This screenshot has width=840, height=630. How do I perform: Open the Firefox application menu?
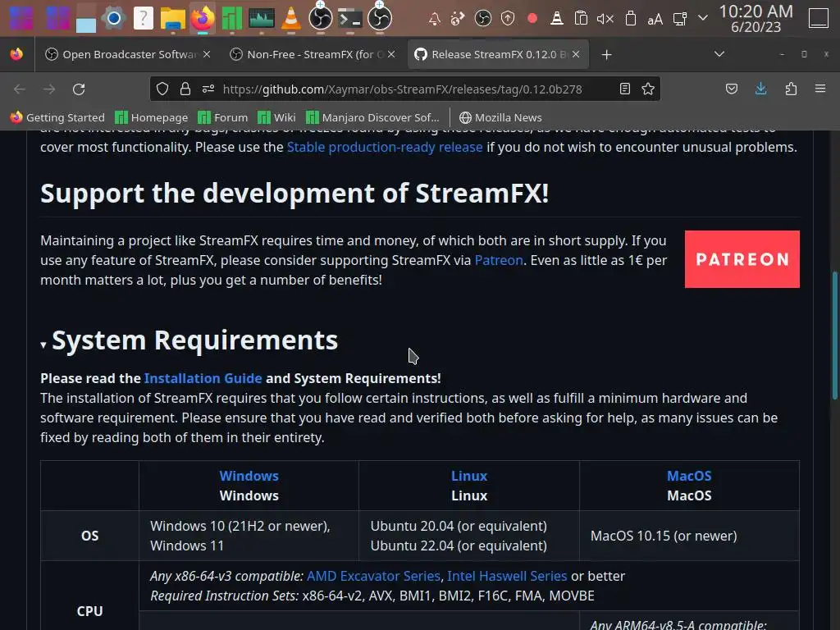820,89
